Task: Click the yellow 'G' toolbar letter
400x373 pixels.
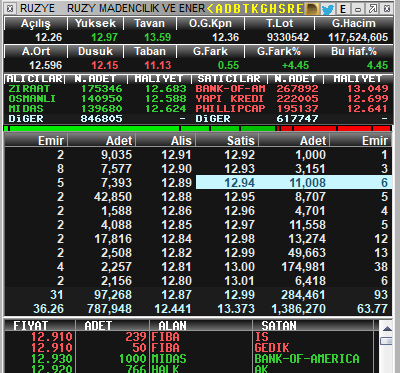Action: [x=264, y=9]
